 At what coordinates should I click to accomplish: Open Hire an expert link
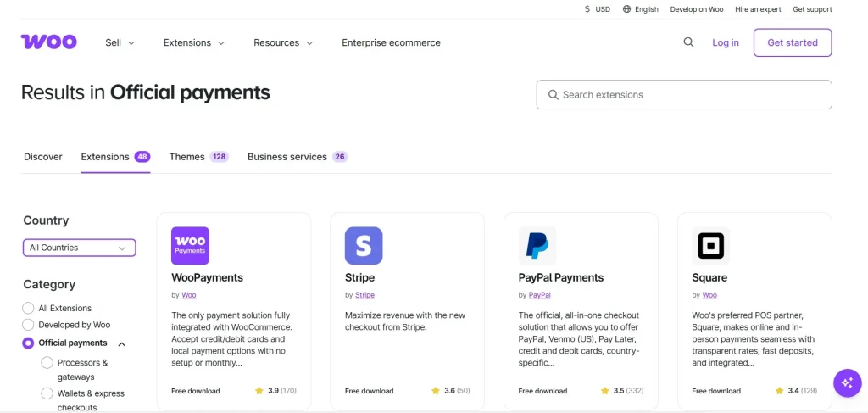pyautogui.click(x=758, y=9)
